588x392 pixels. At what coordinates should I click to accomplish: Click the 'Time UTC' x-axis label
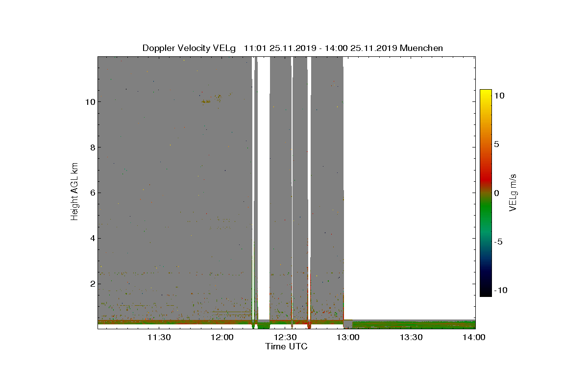point(286,346)
